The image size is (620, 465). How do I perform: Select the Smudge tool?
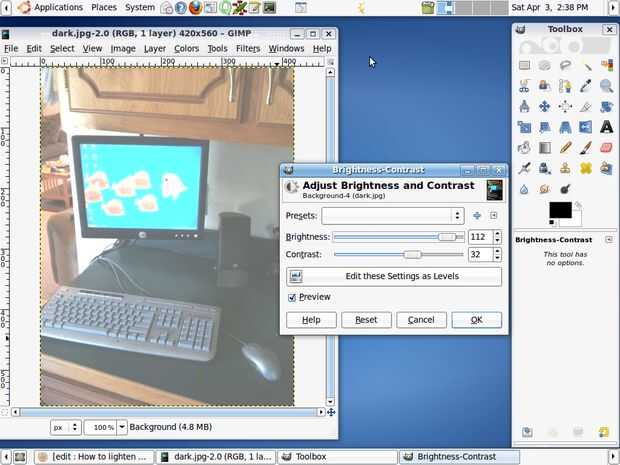pyautogui.click(x=545, y=189)
